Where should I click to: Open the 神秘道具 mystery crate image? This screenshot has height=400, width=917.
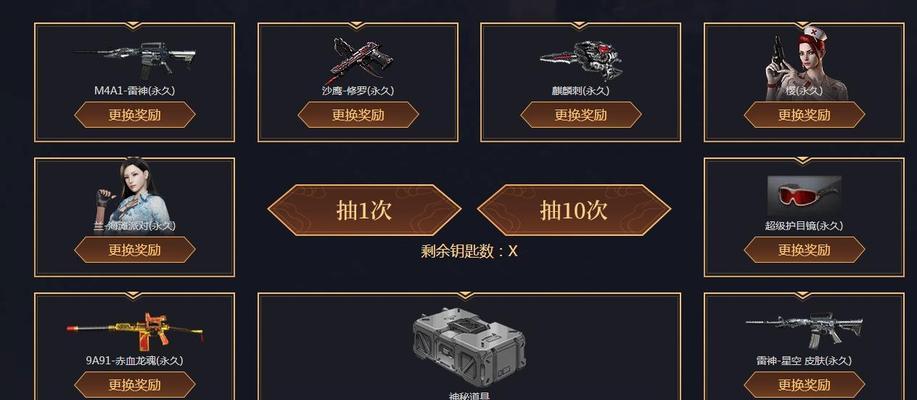click(x=468, y=343)
